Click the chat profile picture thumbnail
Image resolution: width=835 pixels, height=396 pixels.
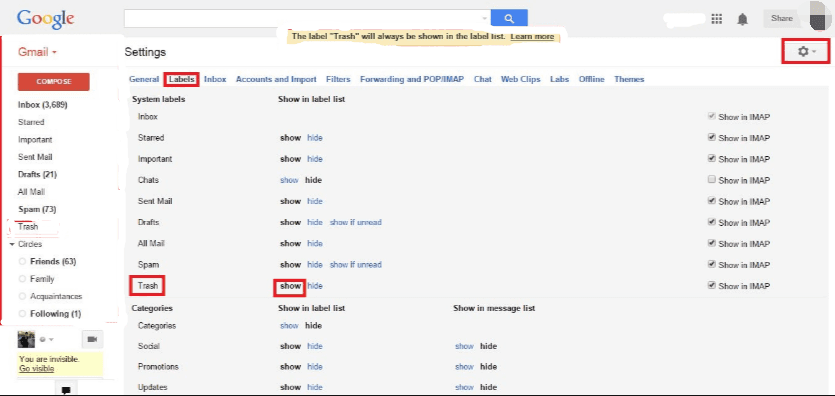point(26,339)
